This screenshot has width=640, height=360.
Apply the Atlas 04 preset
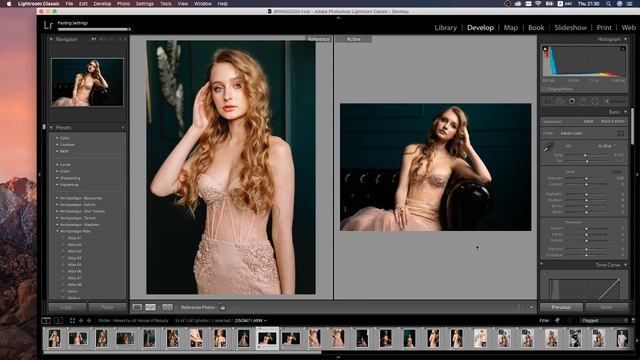(x=74, y=258)
